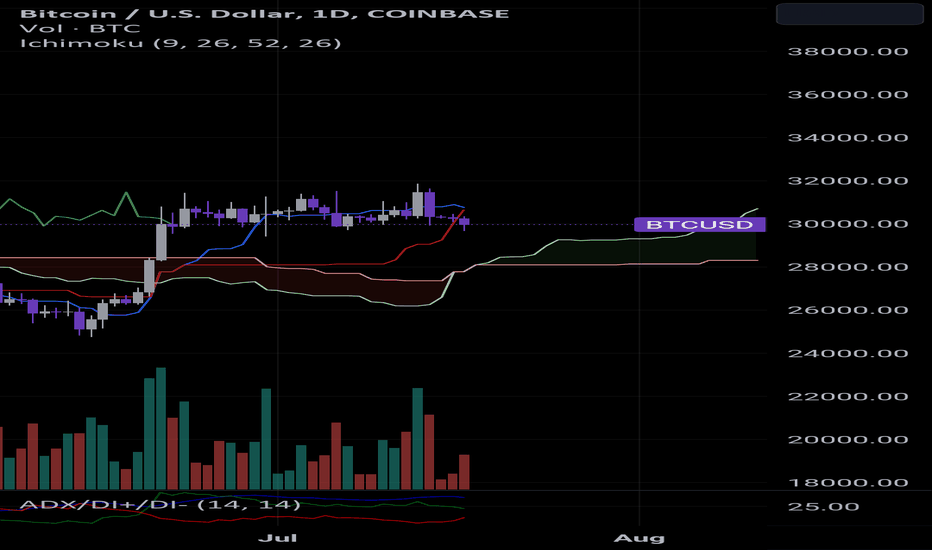932x550 pixels.
Task: Click the 18000.00 price axis label
Action: [x=848, y=483]
